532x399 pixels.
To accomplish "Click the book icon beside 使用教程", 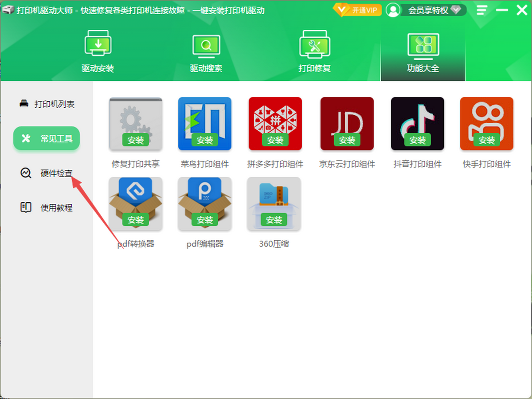I will [26, 207].
